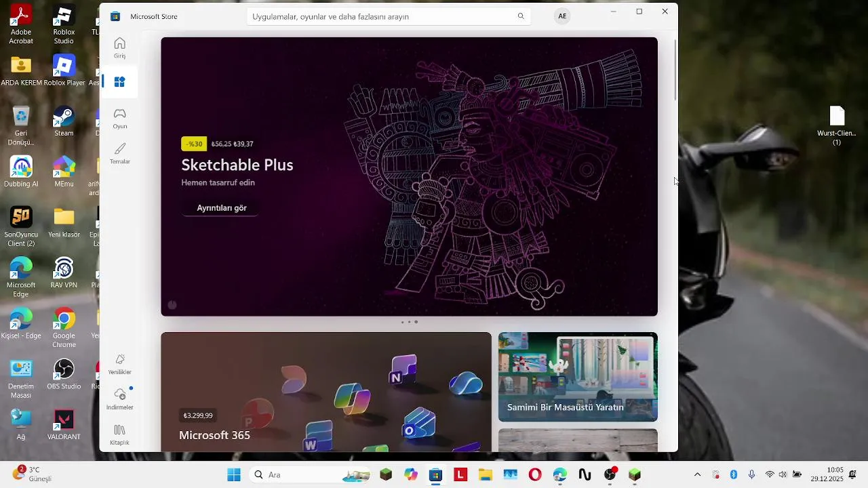The height and width of the screenshot is (488, 868).
Task: Click the taskbar Ara search box
Action: tap(309, 474)
